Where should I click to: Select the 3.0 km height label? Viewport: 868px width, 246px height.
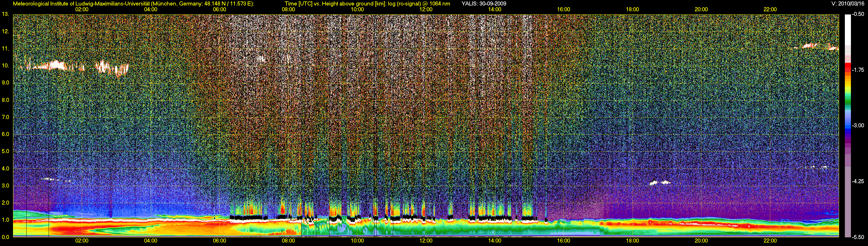coord(5,186)
